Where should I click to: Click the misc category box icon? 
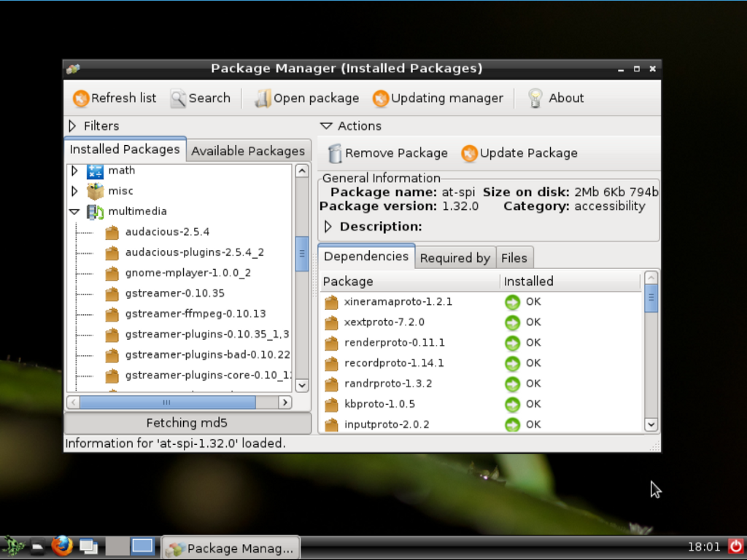click(96, 192)
